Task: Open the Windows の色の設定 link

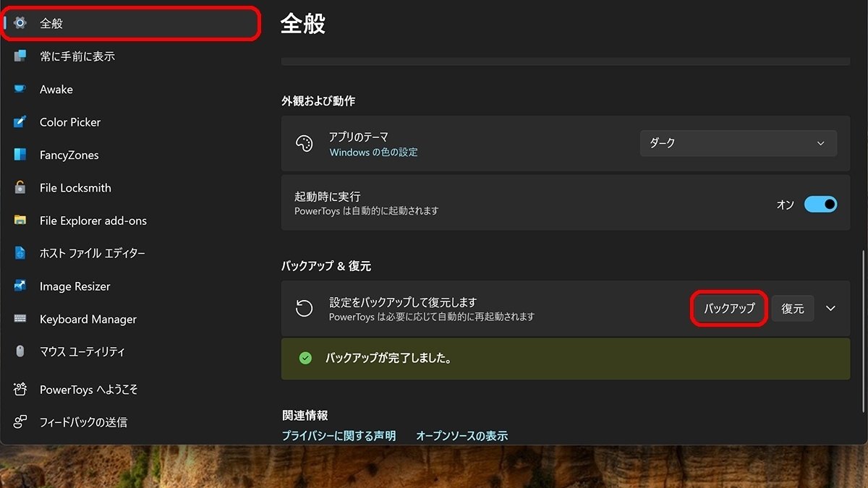Action: 373,153
